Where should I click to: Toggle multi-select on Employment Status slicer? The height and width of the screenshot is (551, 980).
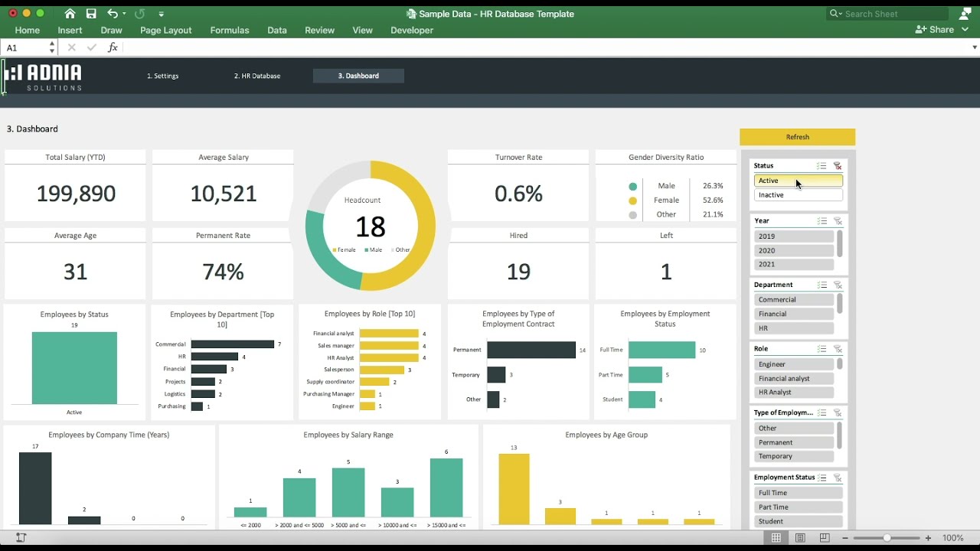[822, 478]
